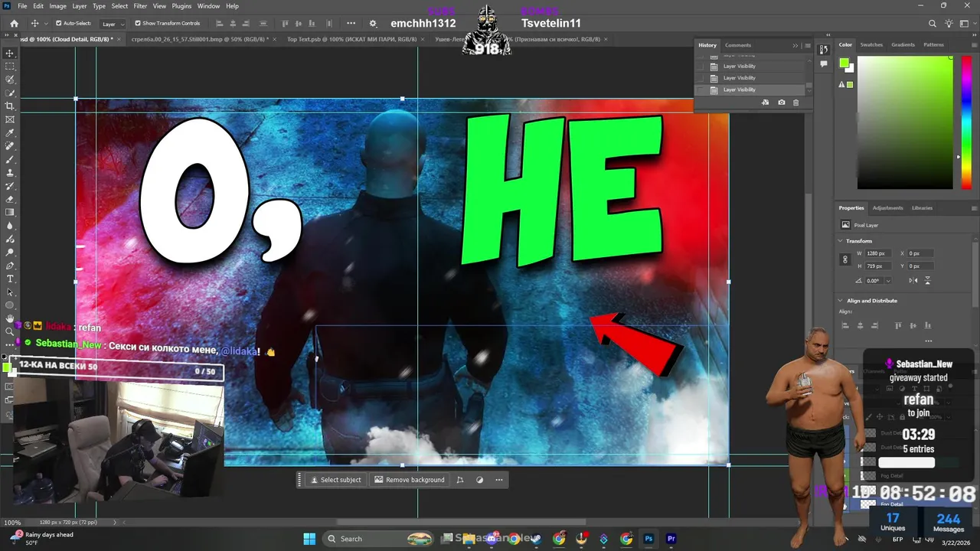Screen dimensions: 980x551
Task: Flip horizontal in Properties Transform
Action: pyautogui.click(x=915, y=280)
